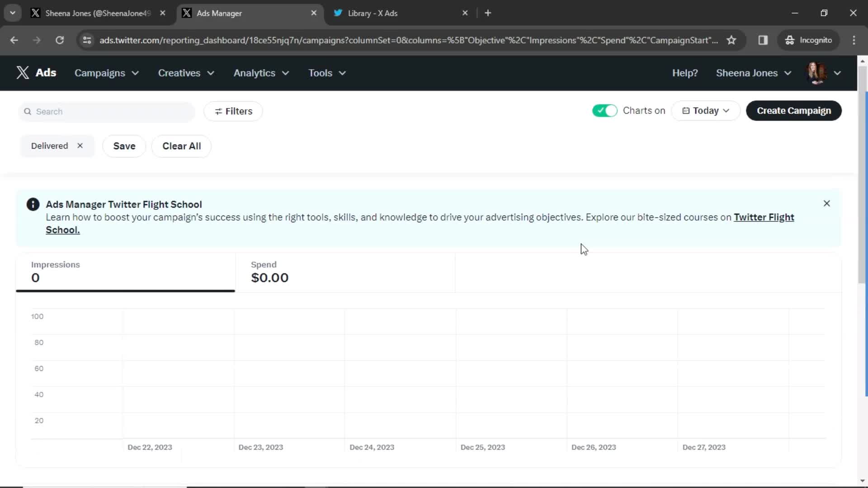Click the Create Campaign button
Image resolution: width=868 pixels, height=488 pixels.
coord(793,111)
